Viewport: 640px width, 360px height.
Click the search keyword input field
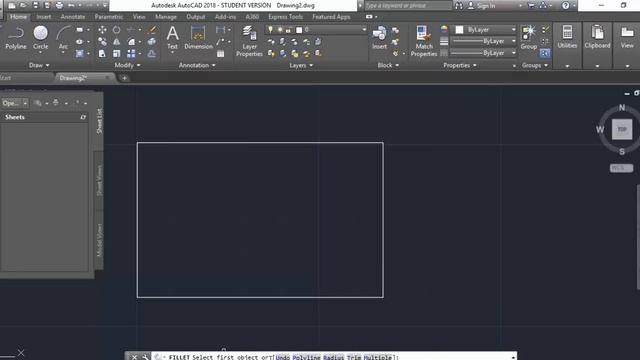click(408, 6)
